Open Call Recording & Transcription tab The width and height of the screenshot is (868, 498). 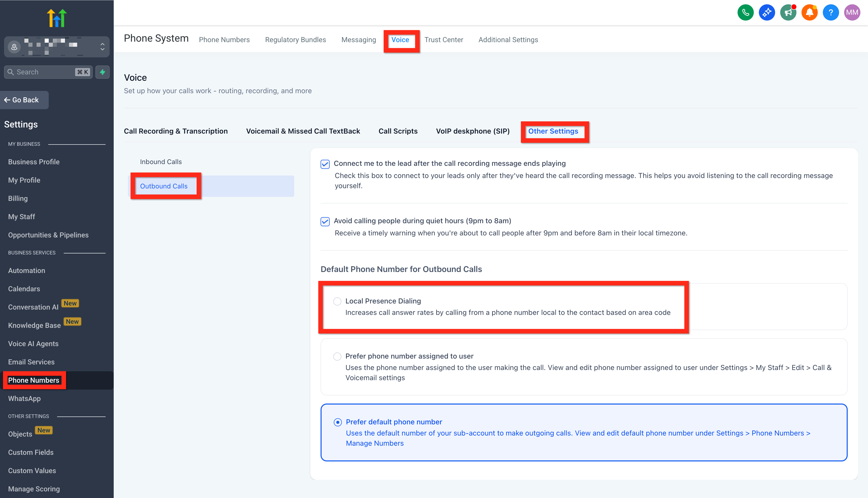[176, 131]
